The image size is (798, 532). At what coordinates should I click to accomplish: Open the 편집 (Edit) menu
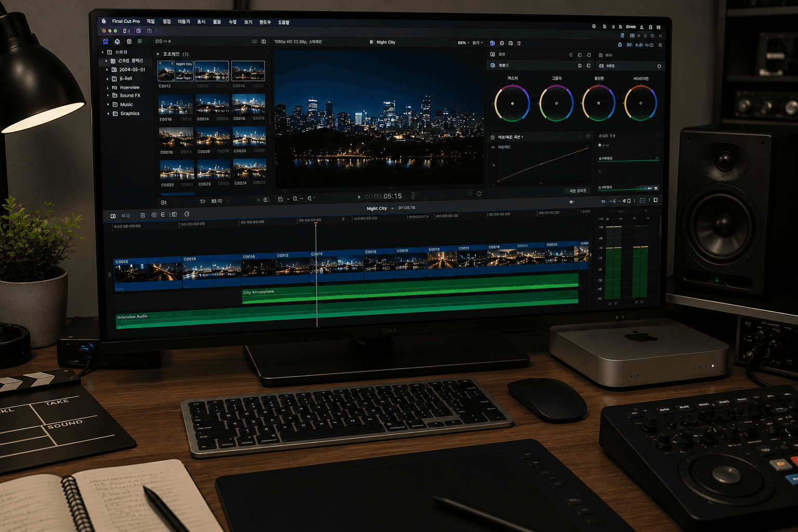tap(167, 22)
